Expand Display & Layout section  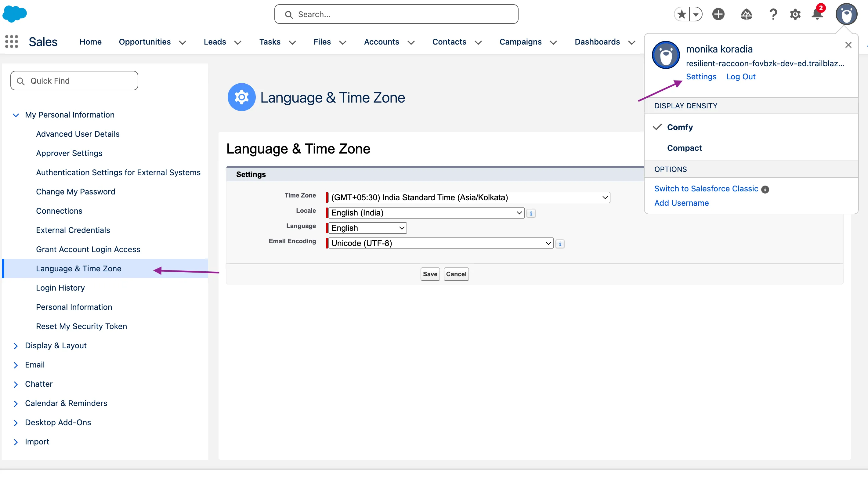coord(16,346)
